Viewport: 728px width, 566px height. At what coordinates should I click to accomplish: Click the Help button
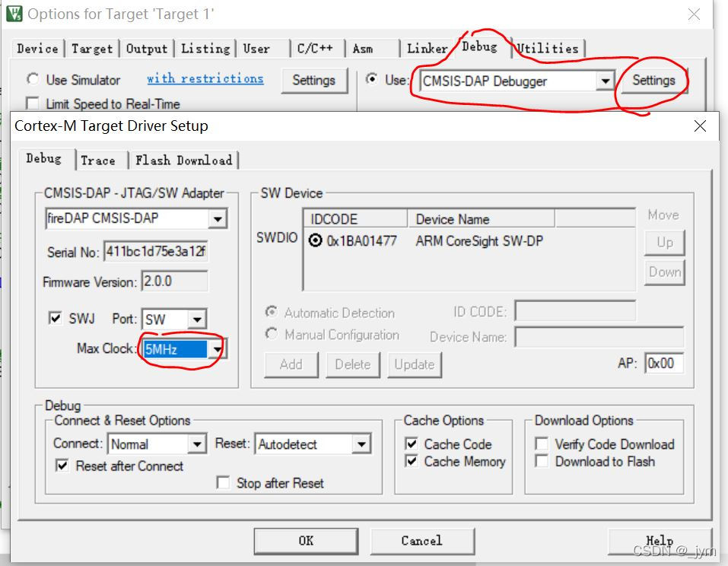(x=660, y=541)
